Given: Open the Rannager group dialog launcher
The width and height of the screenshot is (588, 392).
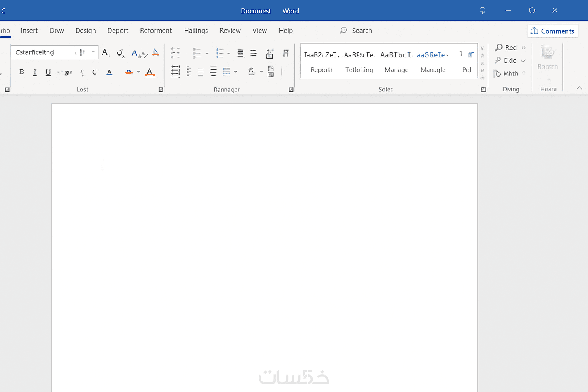Looking at the screenshot, I should click(x=291, y=90).
